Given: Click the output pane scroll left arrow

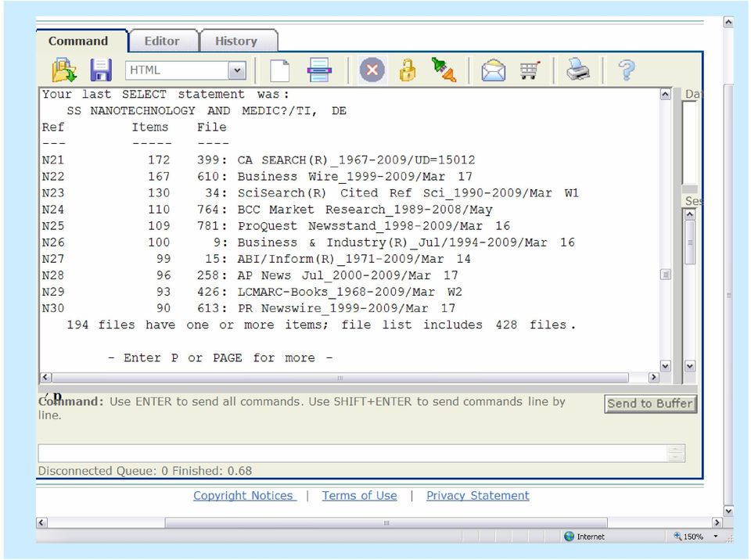Looking at the screenshot, I should [x=45, y=378].
